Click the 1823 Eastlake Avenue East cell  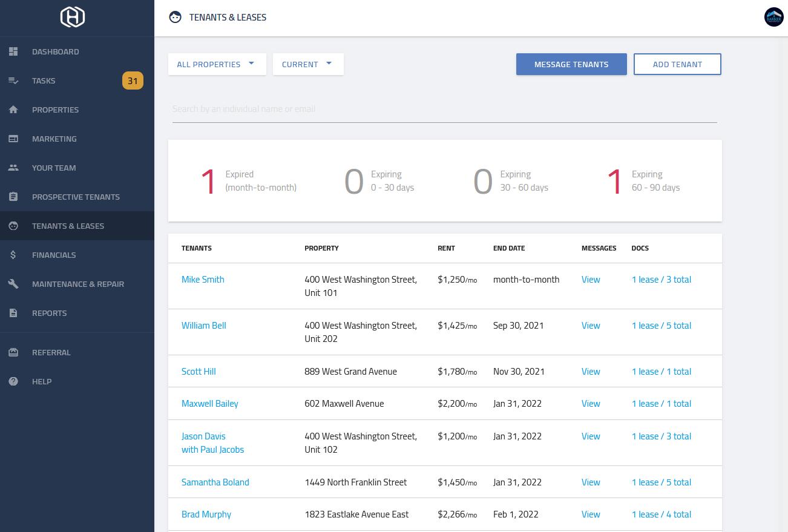[356, 514]
